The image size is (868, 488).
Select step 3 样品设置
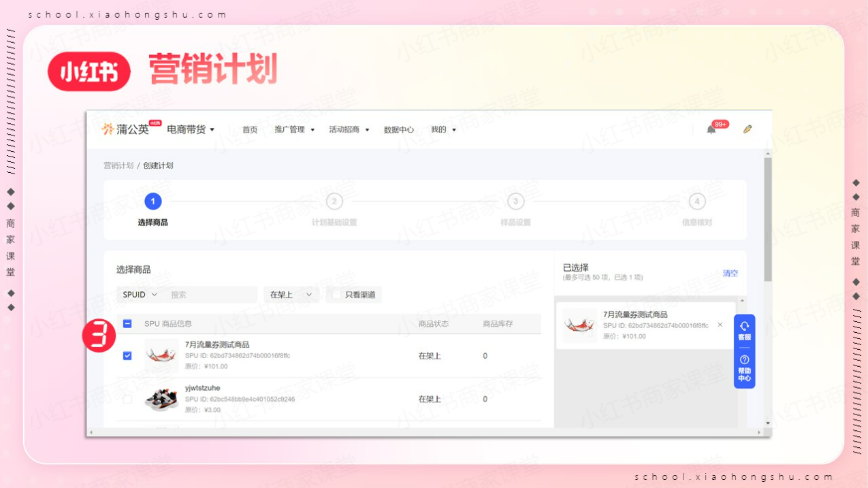click(x=515, y=210)
